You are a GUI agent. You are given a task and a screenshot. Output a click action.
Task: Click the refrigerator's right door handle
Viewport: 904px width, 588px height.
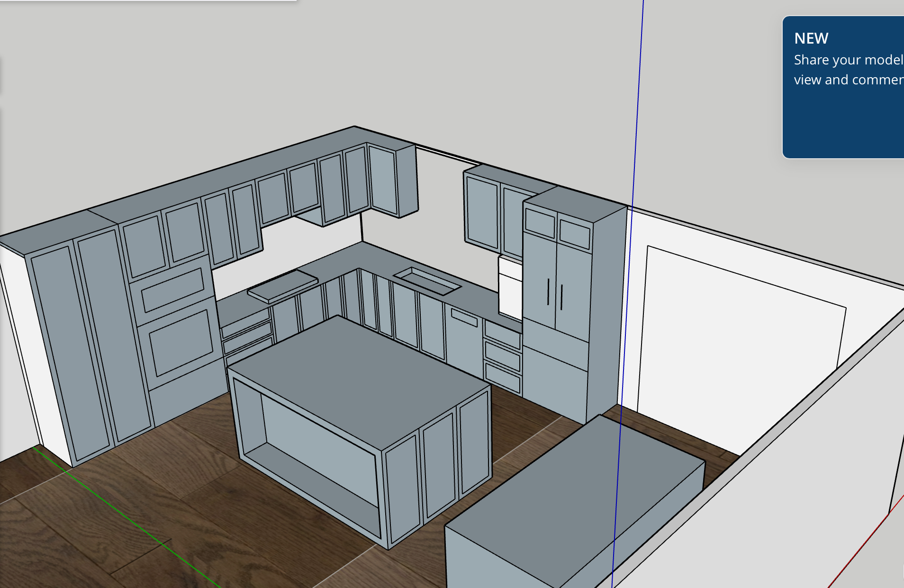561,297
